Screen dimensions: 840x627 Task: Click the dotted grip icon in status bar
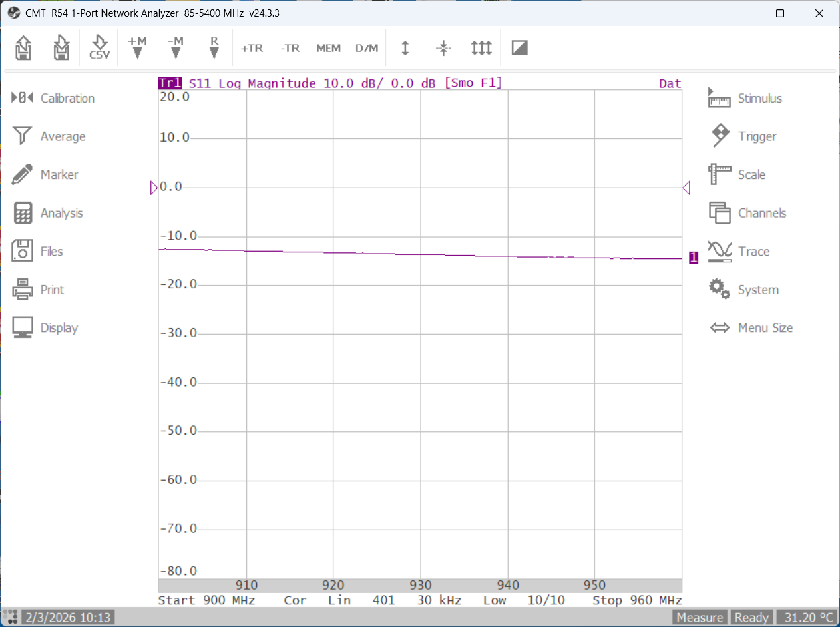[10, 617]
